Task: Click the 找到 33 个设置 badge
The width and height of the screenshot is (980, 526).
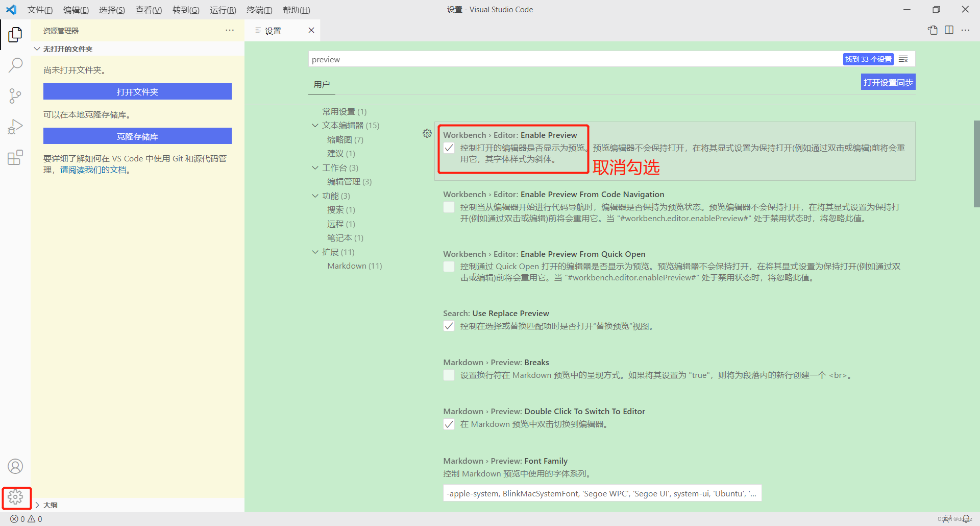Action: [x=868, y=59]
